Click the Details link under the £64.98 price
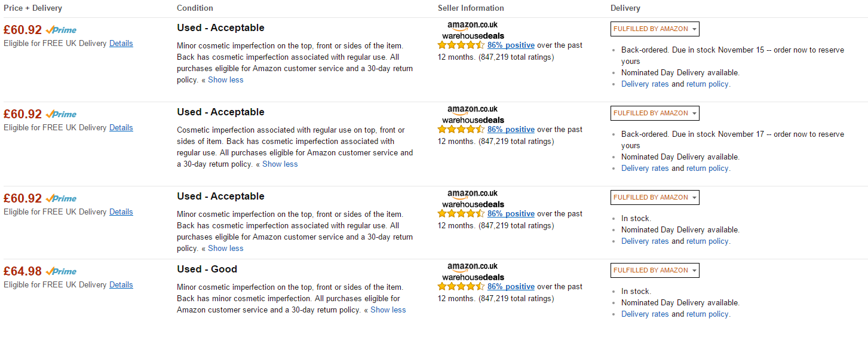Image resolution: width=868 pixels, height=340 pixels. coord(121,285)
